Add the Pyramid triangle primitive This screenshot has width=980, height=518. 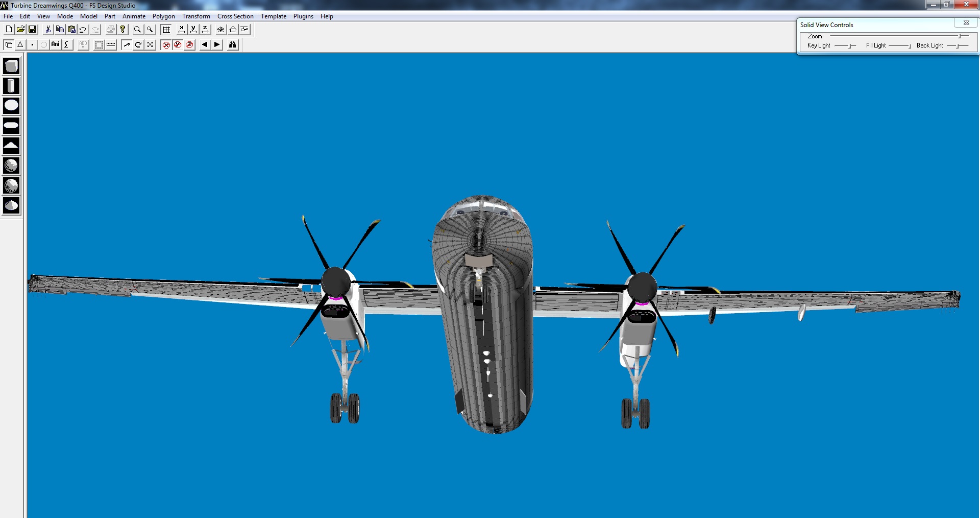[11, 146]
